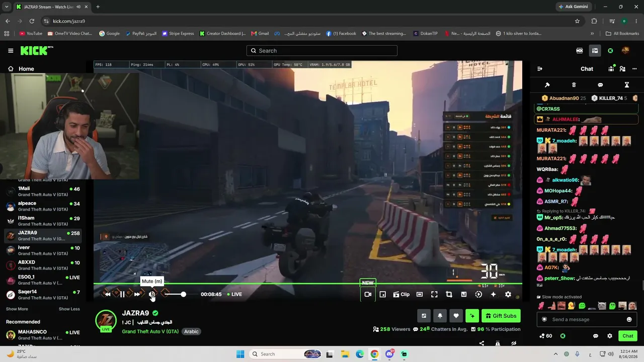Screen dimensions: 644x362
Task: Click the green Chat send button
Action: point(628,336)
